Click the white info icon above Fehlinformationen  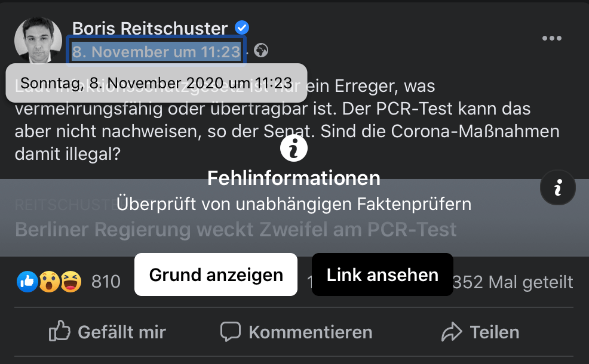[x=294, y=149]
